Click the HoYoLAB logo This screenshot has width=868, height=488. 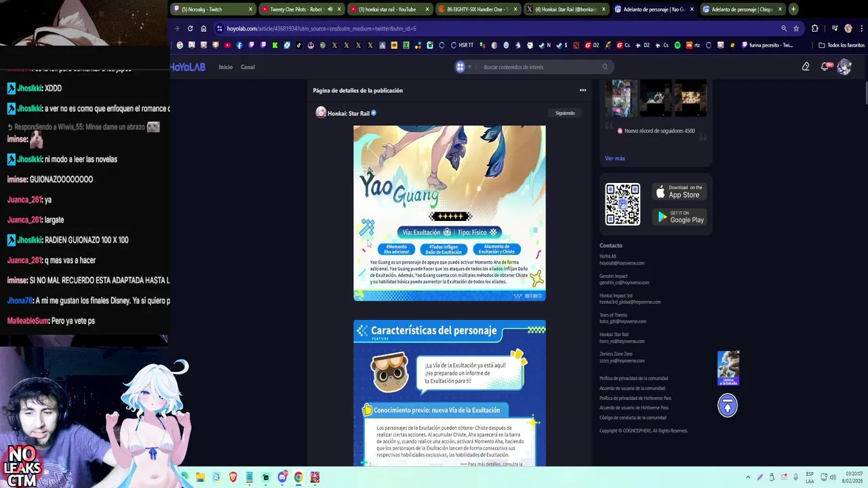(x=187, y=67)
